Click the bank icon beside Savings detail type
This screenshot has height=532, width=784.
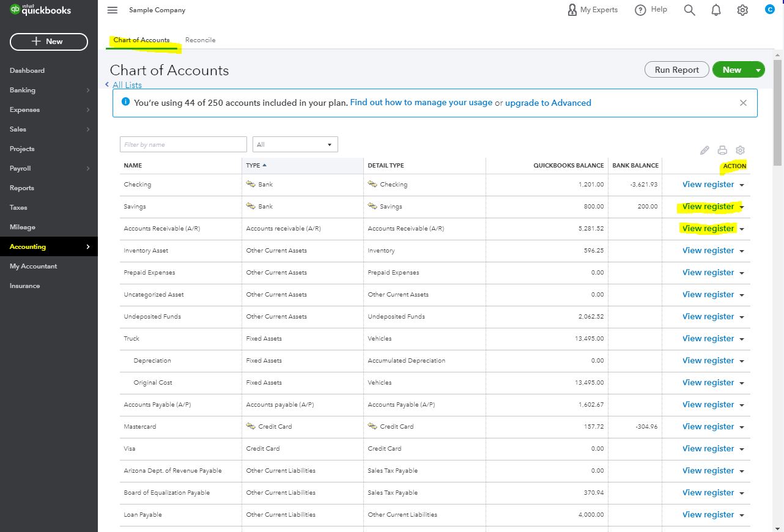(x=372, y=205)
